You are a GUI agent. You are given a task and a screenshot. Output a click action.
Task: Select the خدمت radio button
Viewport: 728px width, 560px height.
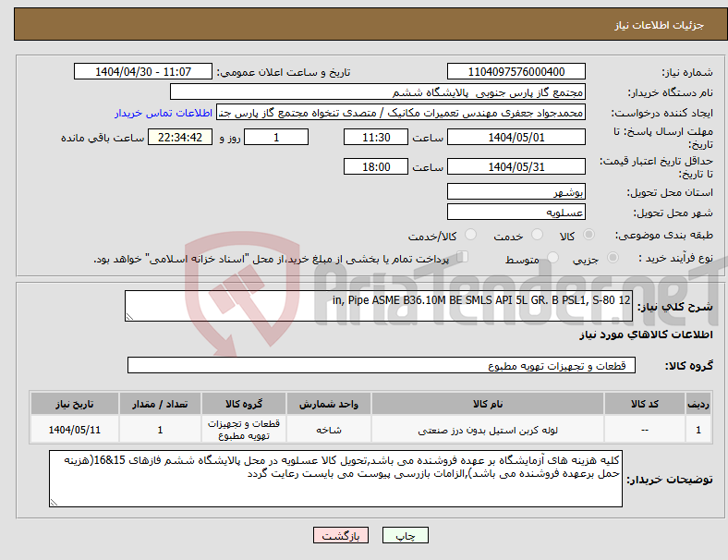537,235
